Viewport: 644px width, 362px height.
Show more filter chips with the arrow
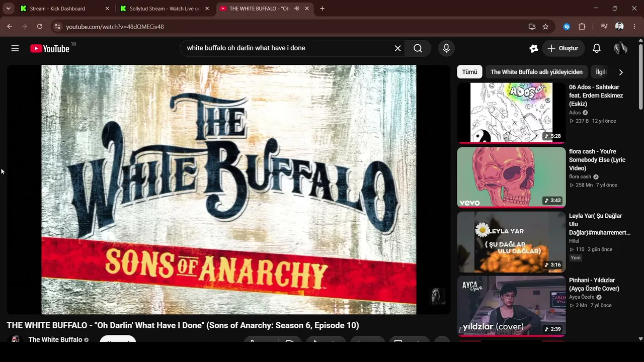621,72
